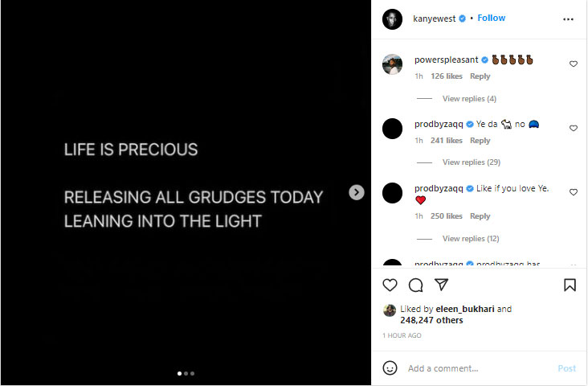View the 248,247 others who liked

[431, 320]
